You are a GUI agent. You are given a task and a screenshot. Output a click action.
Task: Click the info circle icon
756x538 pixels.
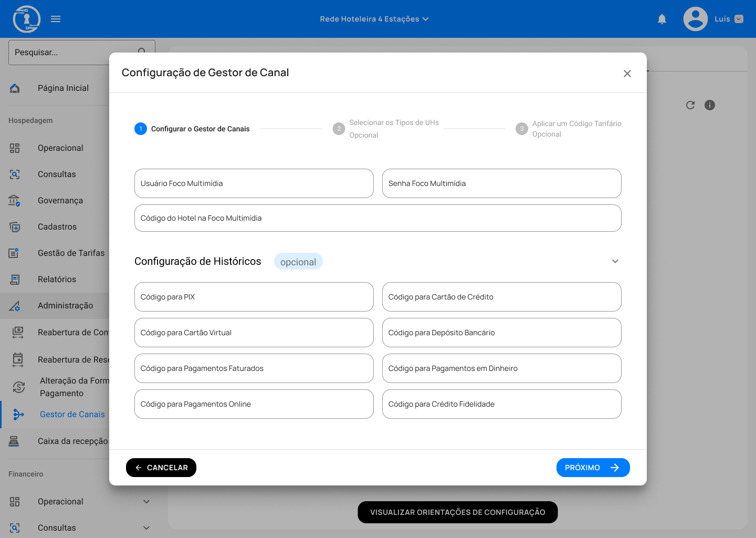(x=710, y=105)
